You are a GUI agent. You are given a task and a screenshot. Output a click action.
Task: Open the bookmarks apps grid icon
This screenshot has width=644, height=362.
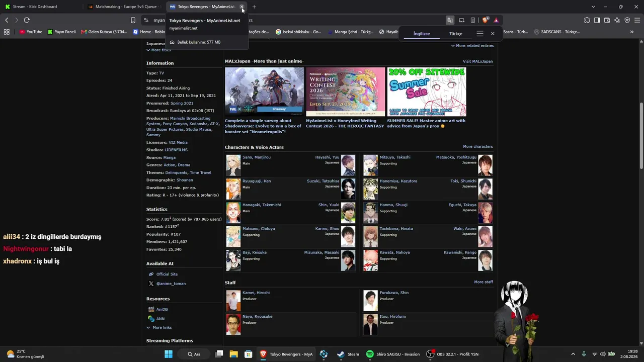[x=7, y=32]
